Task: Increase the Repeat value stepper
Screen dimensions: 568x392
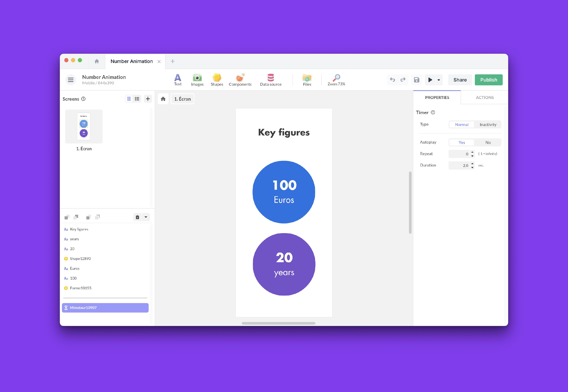Action: coord(472,152)
